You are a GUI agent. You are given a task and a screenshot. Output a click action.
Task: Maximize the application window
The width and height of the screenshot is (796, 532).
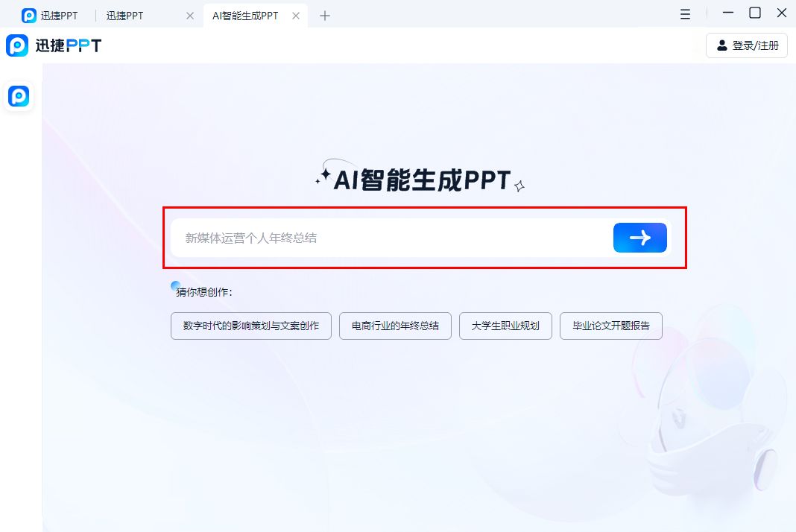click(x=755, y=13)
